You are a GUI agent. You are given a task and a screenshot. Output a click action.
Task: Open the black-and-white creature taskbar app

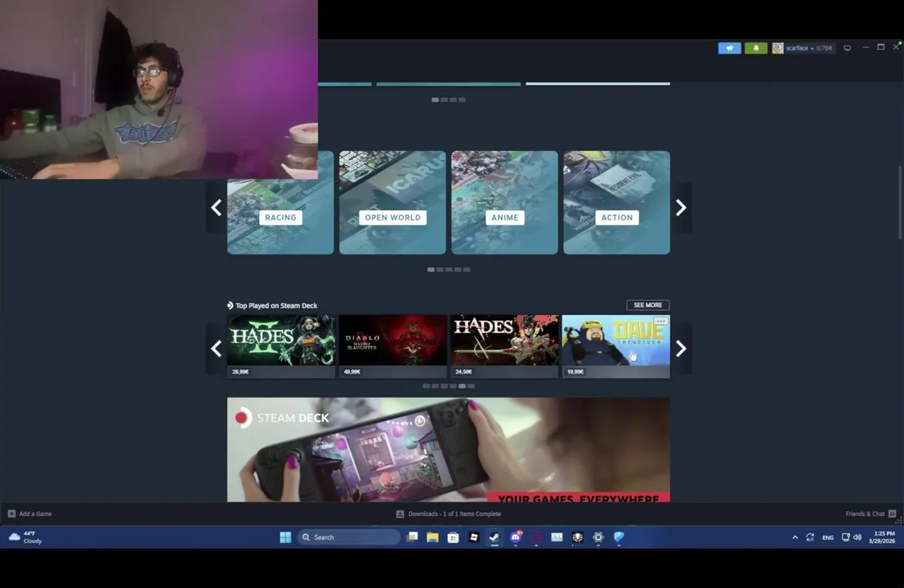point(578,537)
